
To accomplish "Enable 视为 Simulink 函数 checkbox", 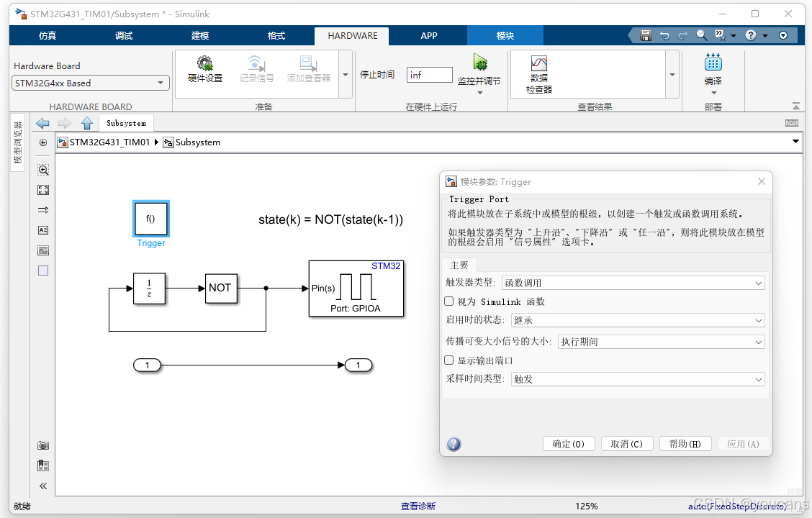I will [449, 301].
